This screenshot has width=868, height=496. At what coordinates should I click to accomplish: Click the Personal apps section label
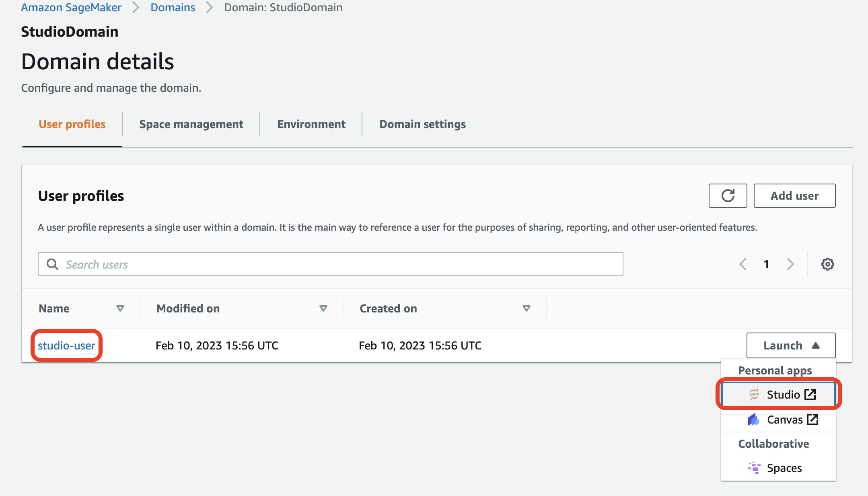click(x=775, y=370)
